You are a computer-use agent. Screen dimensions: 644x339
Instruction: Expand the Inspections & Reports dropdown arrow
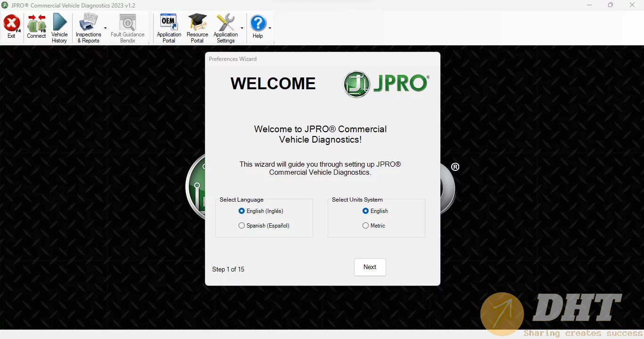[x=105, y=28]
